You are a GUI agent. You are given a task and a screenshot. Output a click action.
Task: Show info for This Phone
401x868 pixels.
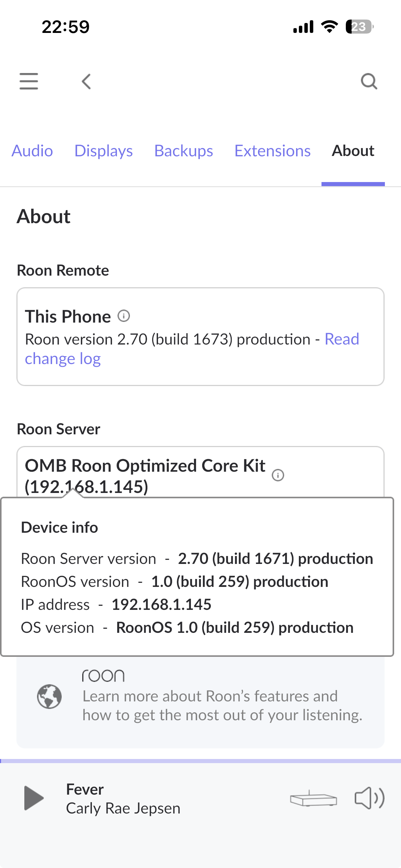click(x=124, y=316)
